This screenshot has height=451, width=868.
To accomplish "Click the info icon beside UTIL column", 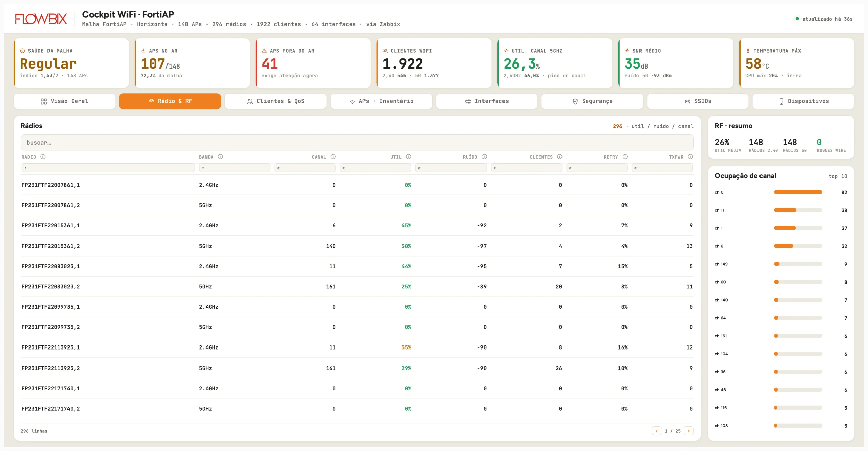I will [x=409, y=157].
